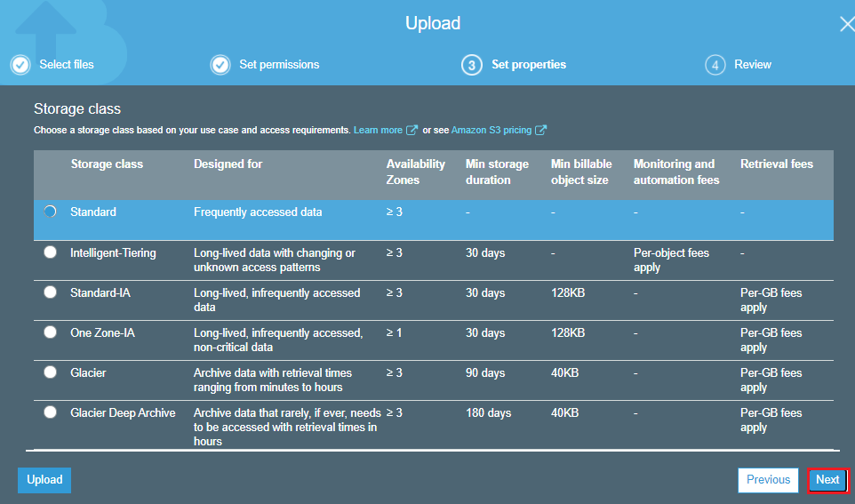This screenshot has width=855, height=504.
Task: Click the '90 days' duration cell
Action: coord(485,373)
